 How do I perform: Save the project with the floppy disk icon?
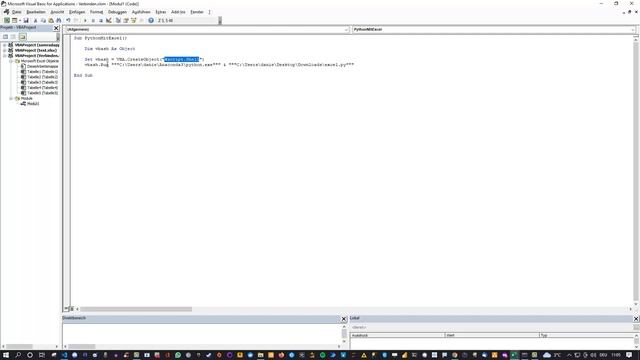point(26,20)
